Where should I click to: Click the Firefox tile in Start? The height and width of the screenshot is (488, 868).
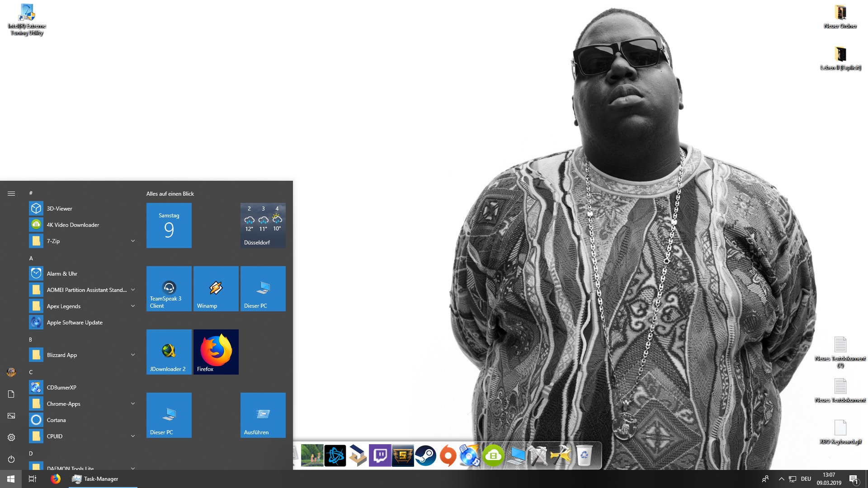[216, 352]
